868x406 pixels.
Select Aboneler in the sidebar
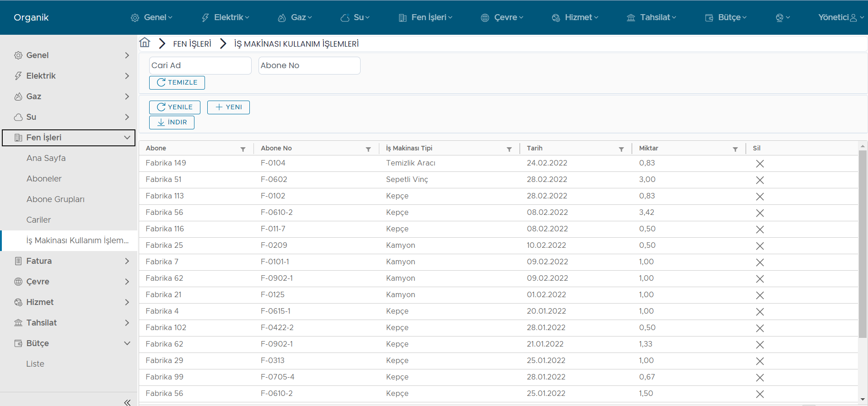(x=44, y=179)
